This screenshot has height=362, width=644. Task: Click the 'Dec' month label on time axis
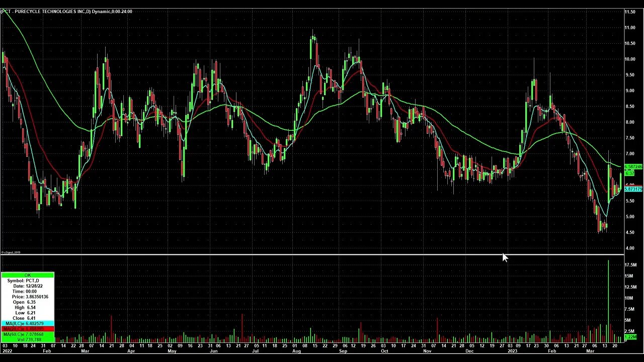(x=469, y=351)
